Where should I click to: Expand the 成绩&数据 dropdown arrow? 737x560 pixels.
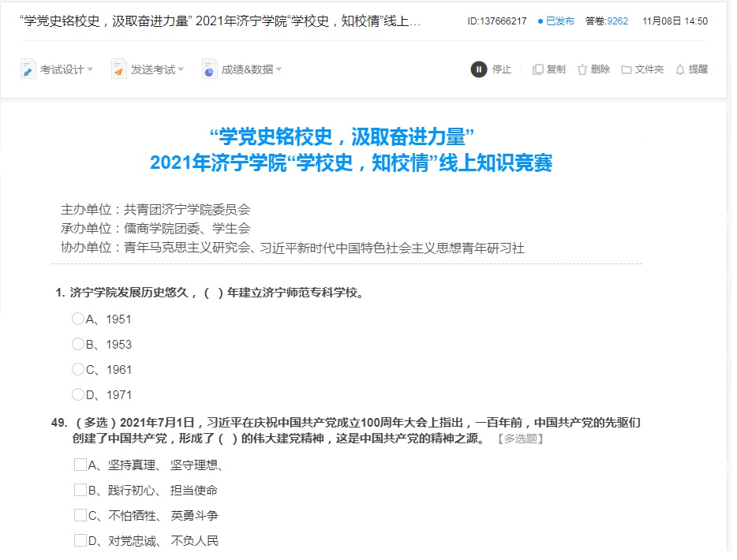[279, 69]
